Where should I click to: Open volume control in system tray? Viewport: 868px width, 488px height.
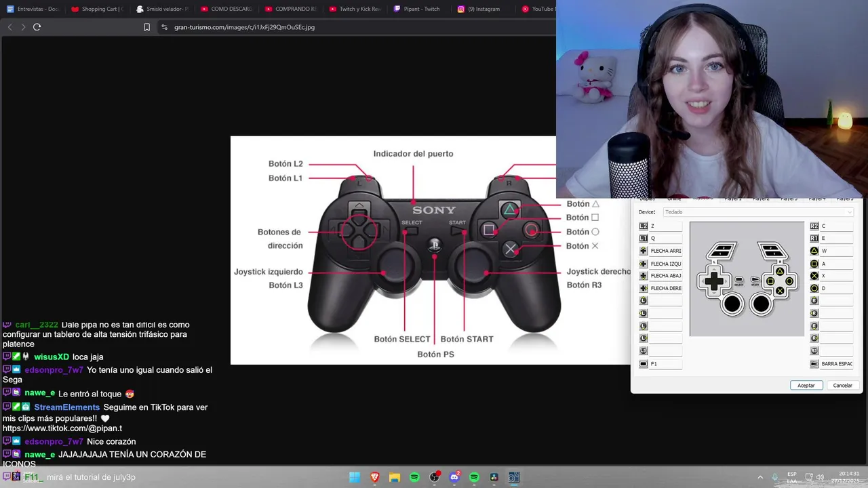click(820, 477)
